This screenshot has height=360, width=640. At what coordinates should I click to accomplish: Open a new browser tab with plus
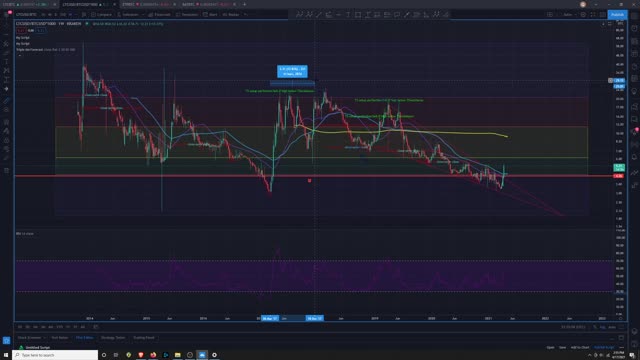point(244,4)
